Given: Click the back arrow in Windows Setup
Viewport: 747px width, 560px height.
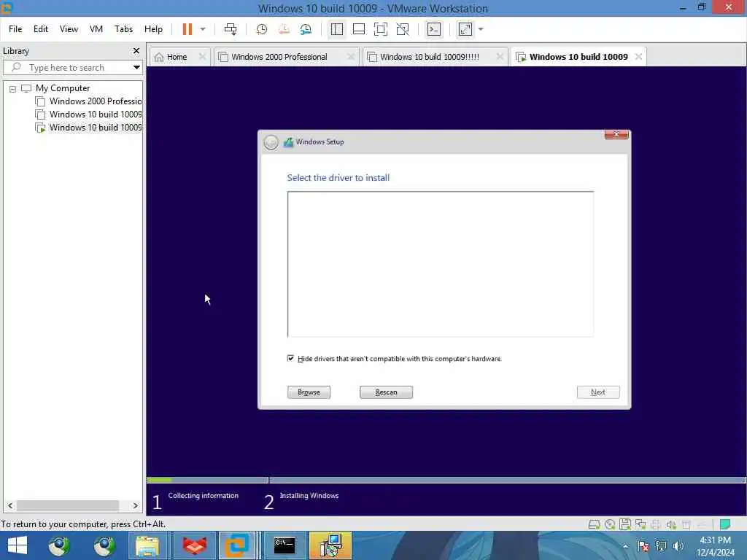Looking at the screenshot, I should (271, 142).
